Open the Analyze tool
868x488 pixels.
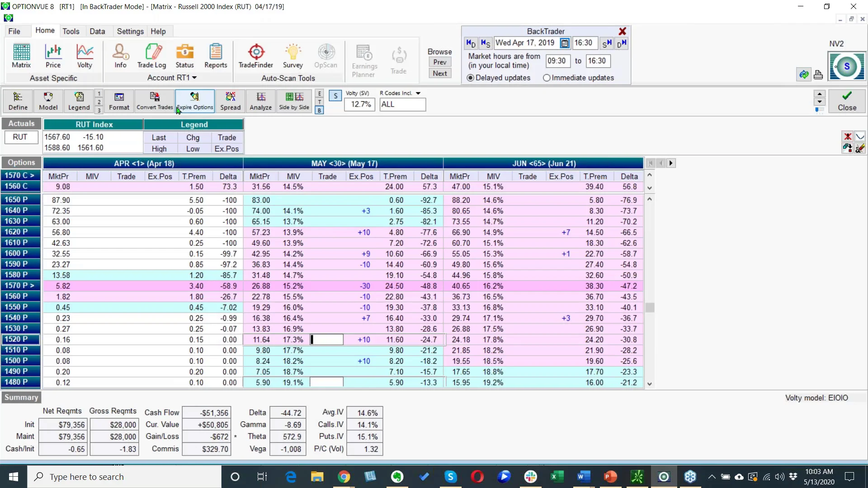point(261,101)
